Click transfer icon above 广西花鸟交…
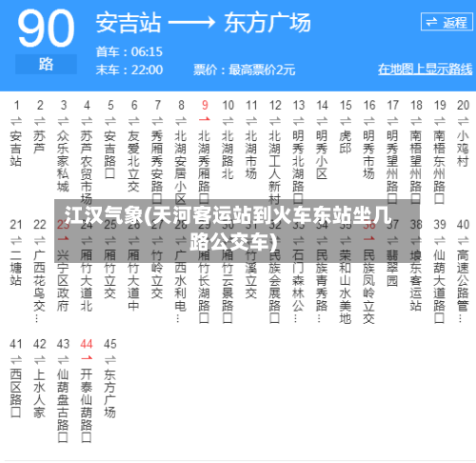This screenshot has width=476, height=463. click(x=40, y=240)
